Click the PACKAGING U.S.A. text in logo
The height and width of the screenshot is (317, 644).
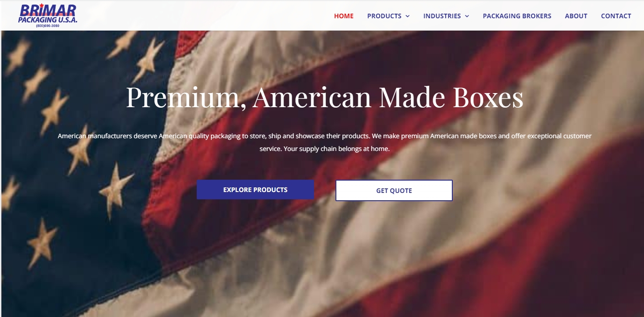tap(48, 20)
